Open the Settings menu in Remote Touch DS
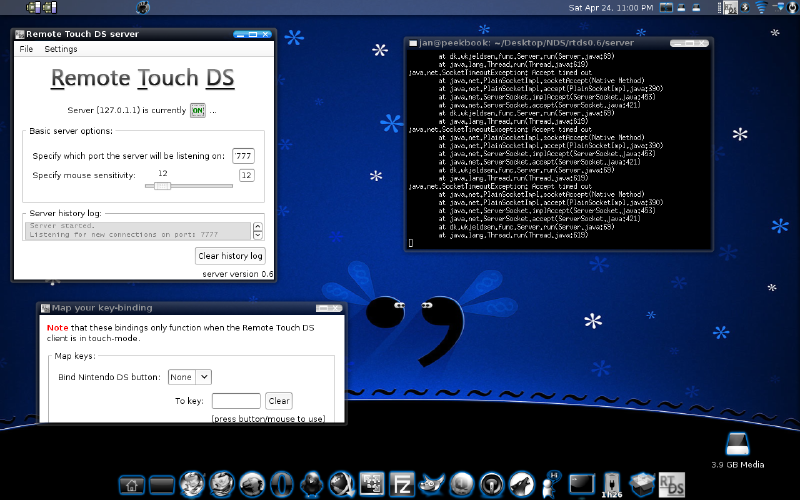The width and height of the screenshot is (800, 500). coord(61,49)
